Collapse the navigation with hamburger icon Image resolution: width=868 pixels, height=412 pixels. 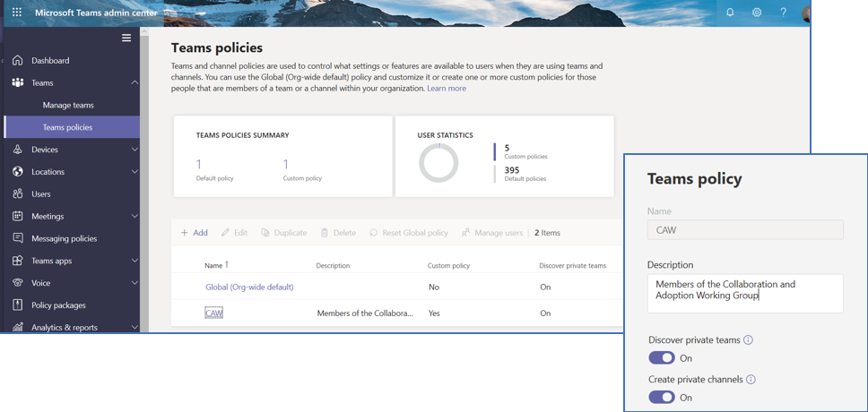point(126,39)
